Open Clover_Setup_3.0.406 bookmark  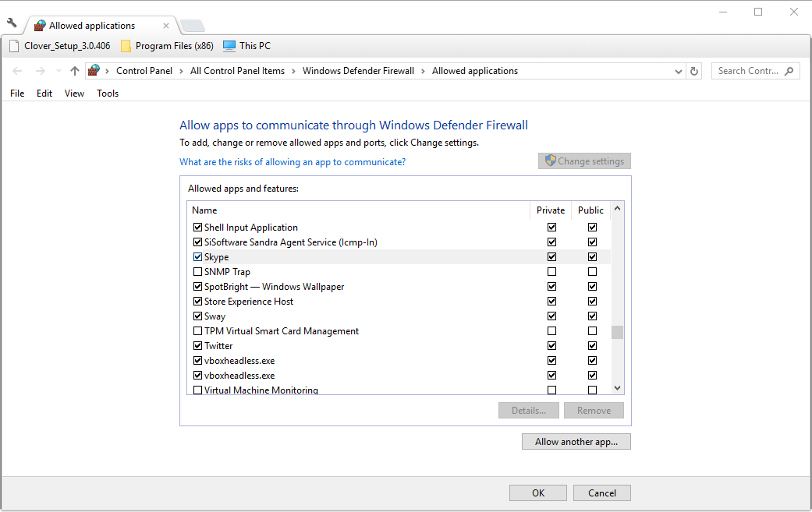(60, 46)
